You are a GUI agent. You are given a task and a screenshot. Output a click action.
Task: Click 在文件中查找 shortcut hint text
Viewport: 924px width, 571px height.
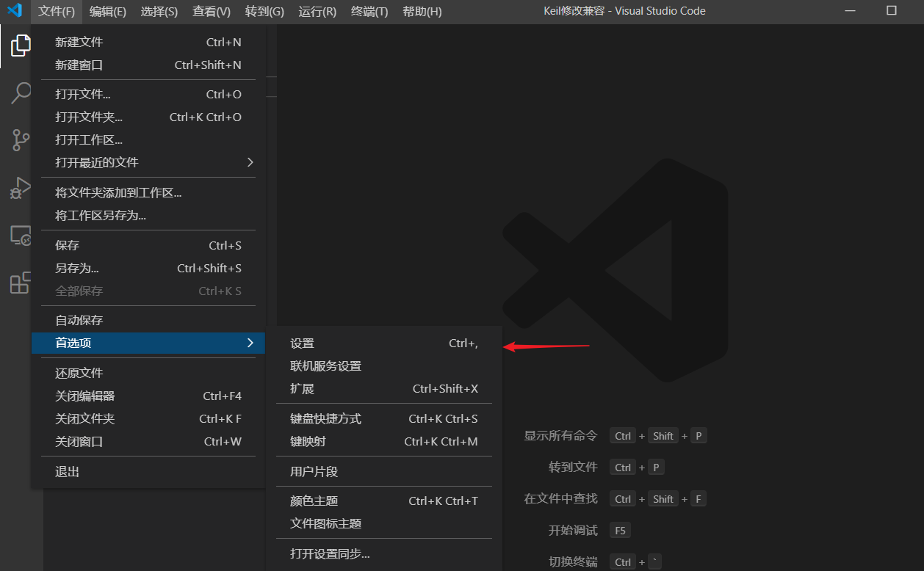[560, 499]
